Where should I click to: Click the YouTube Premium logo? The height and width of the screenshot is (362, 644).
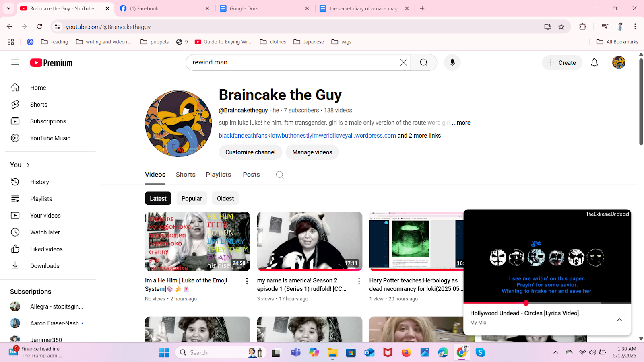pyautogui.click(x=52, y=63)
